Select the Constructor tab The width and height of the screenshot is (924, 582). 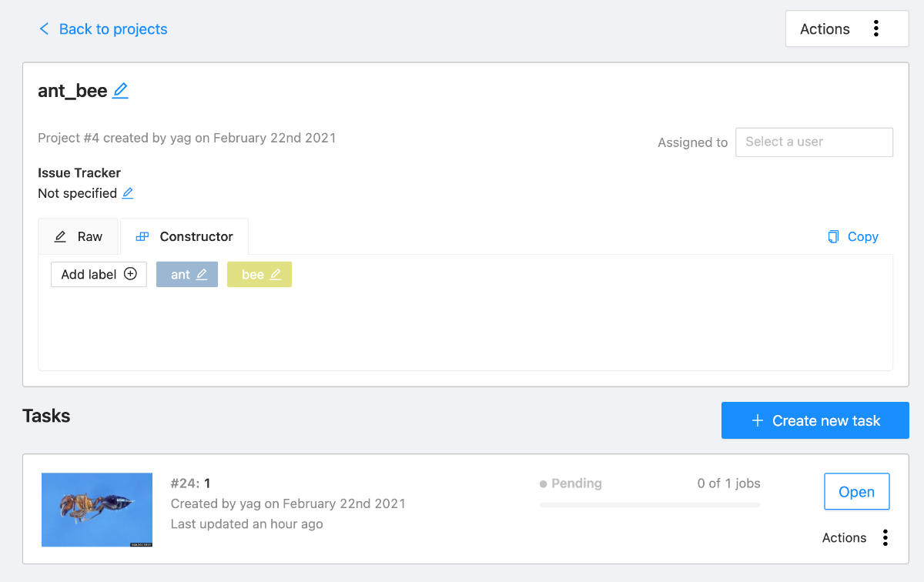(185, 237)
